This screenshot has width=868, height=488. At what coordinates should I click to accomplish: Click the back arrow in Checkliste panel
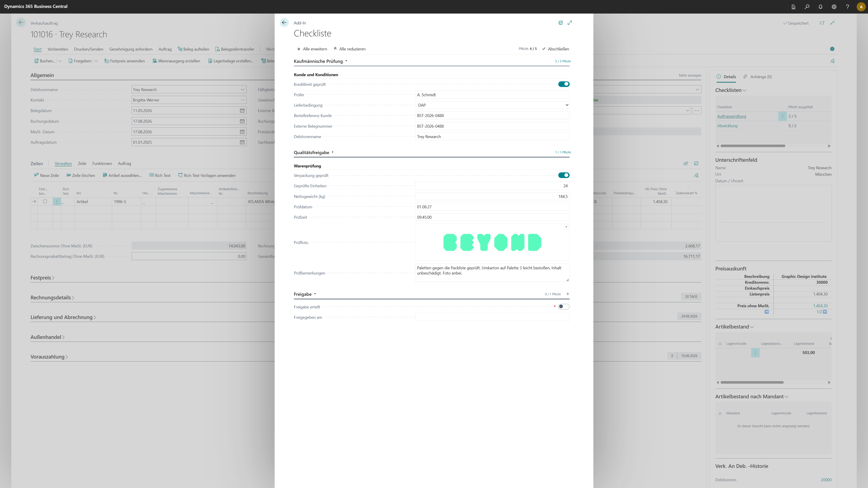click(284, 23)
